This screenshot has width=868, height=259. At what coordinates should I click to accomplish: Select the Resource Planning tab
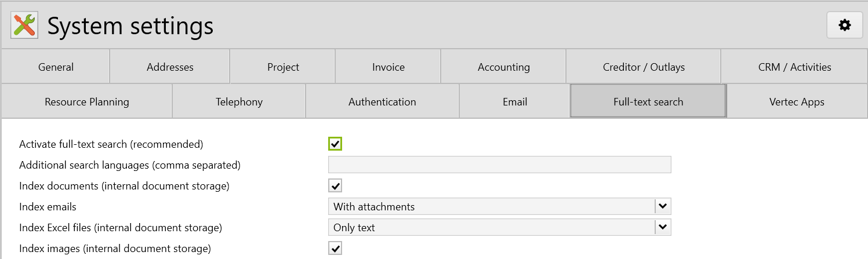pyautogui.click(x=87, y=101)
